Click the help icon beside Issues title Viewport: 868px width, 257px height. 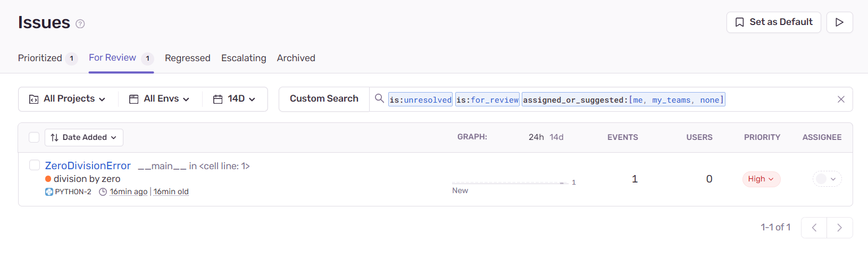point(80,24)
